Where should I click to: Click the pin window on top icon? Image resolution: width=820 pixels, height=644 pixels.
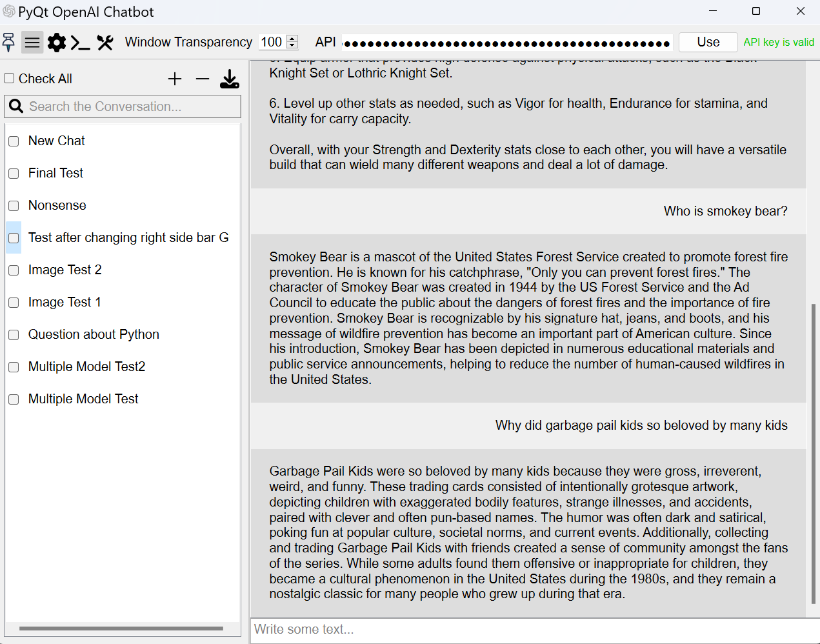click(x=9, y=43)
